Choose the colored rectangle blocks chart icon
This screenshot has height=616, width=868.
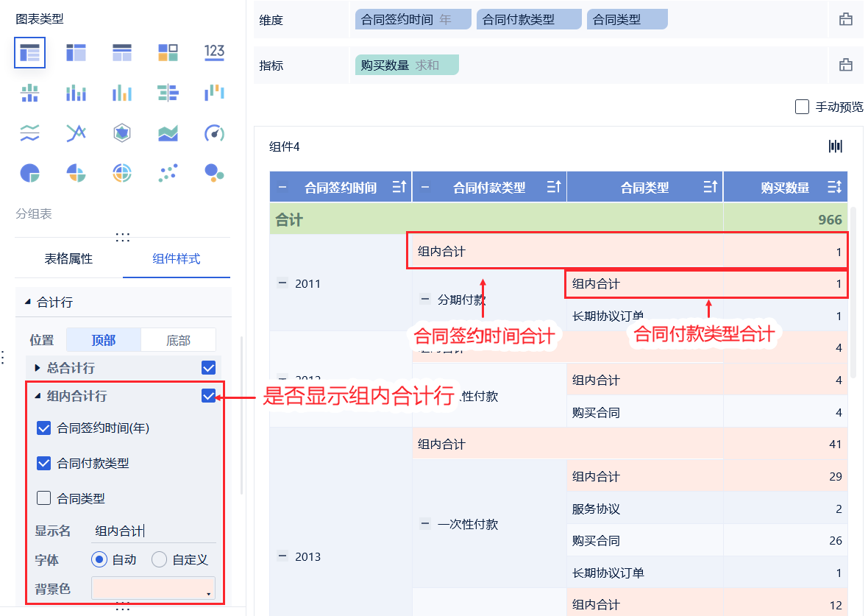[x=168, y=53]
